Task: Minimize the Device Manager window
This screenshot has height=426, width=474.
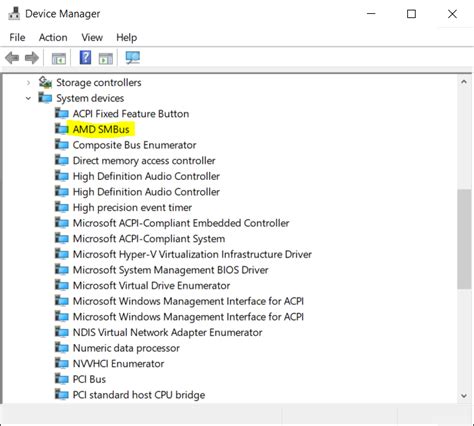Action: 371,14
